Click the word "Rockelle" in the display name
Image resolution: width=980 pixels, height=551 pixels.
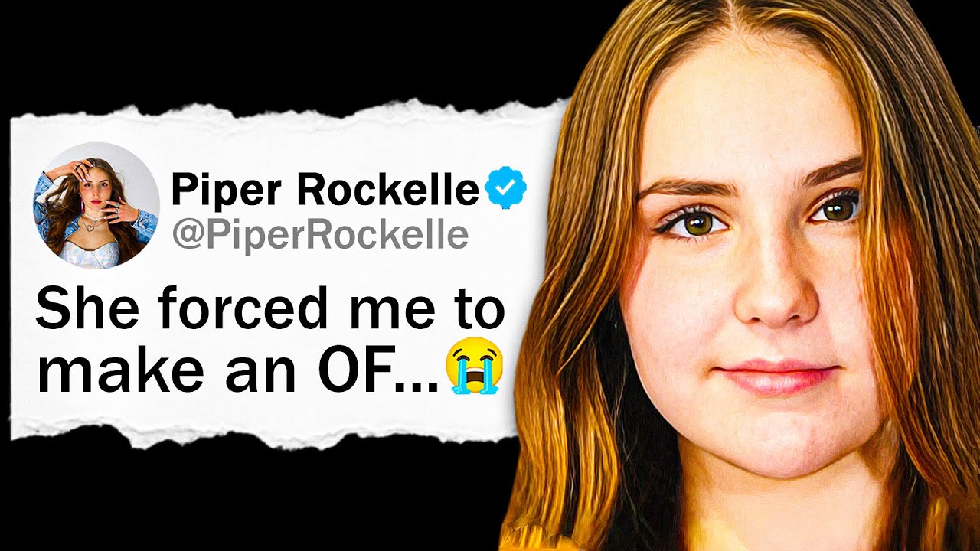tap(390, 191)
